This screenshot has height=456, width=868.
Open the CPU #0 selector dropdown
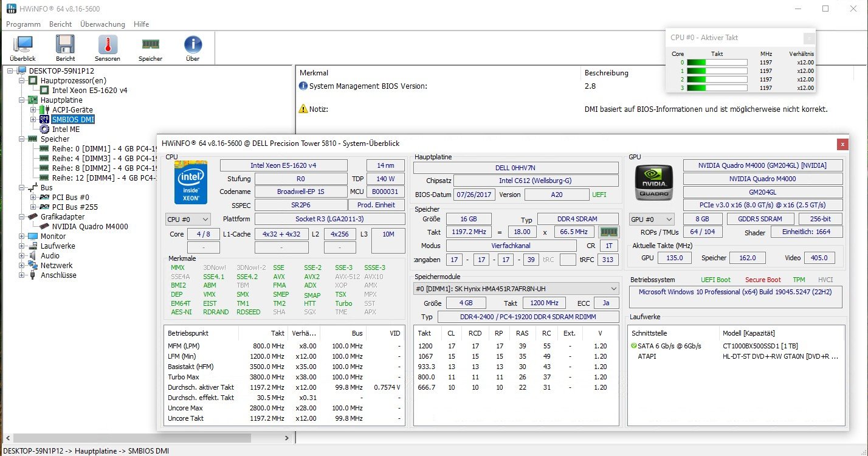[188, 219]
